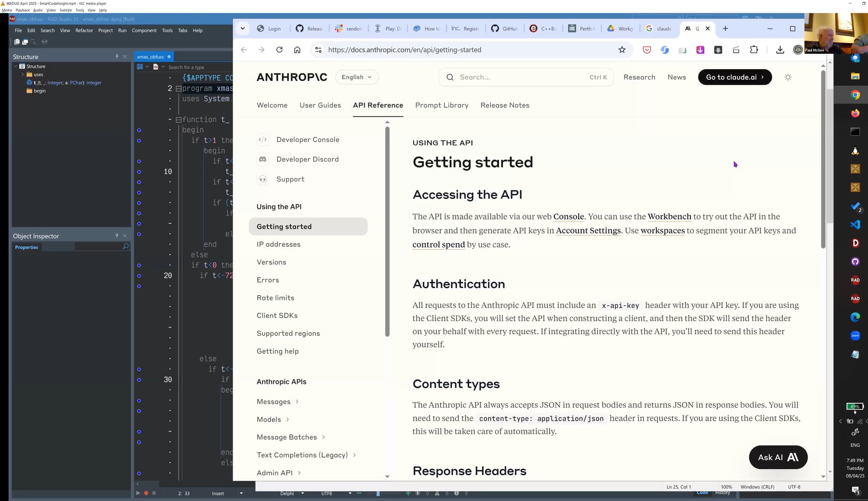Open GitHub Desktop from the taskbar
The height and width of the screenshot is (501, 868).
point(855,261)
